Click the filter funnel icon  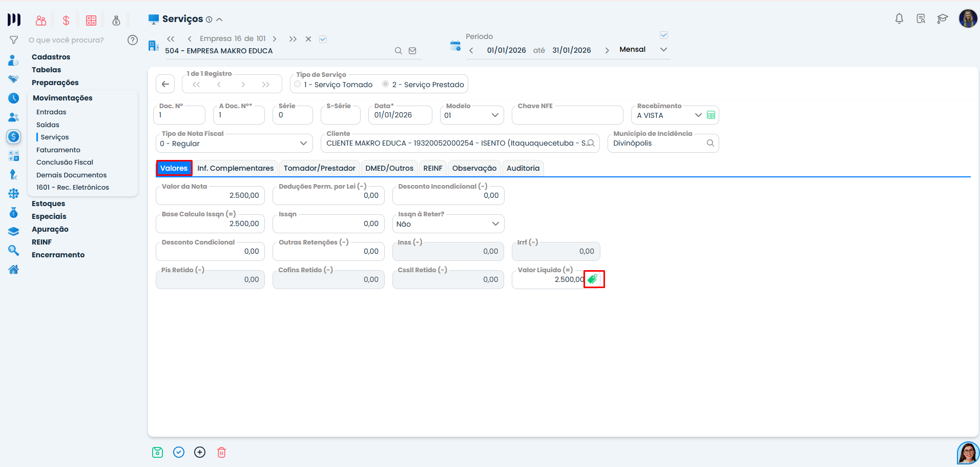click(14, 40)
